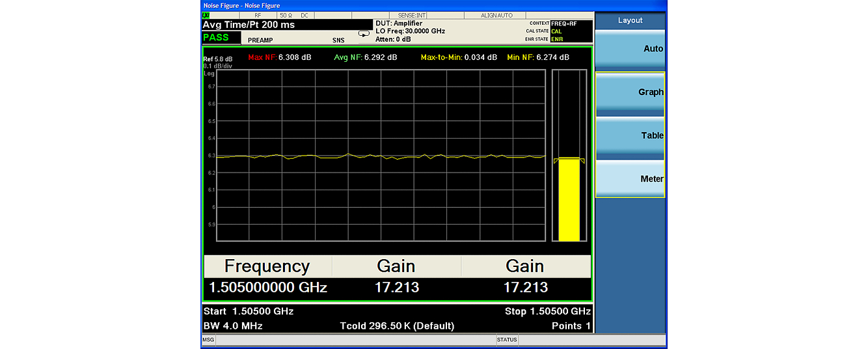Screen dimensions: 868x349
Task: Click the 1.505000000 GHz frequency value
Action: 267,287
